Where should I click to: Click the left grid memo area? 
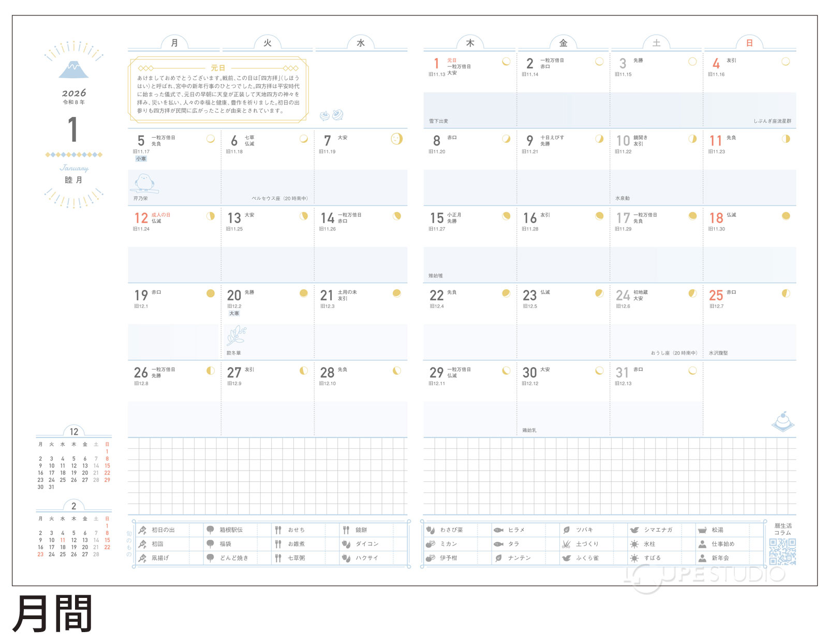(x=267, y=476)
